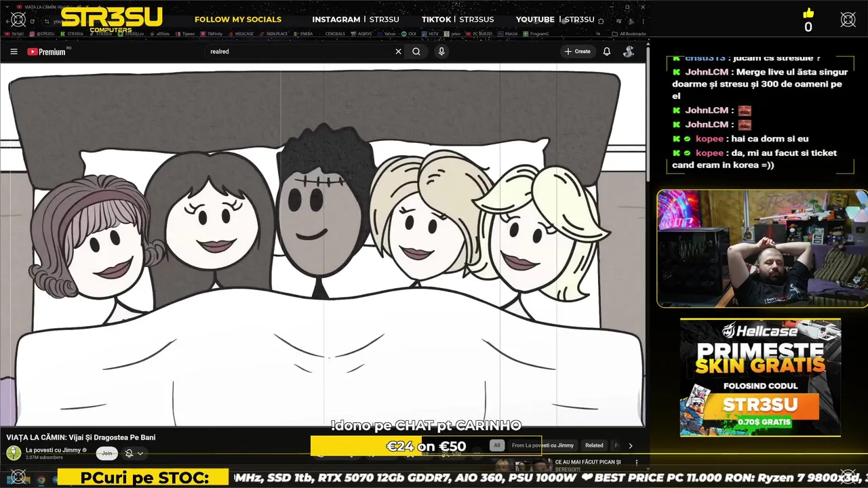Click the video player cartoon frame

click(323, 245)
